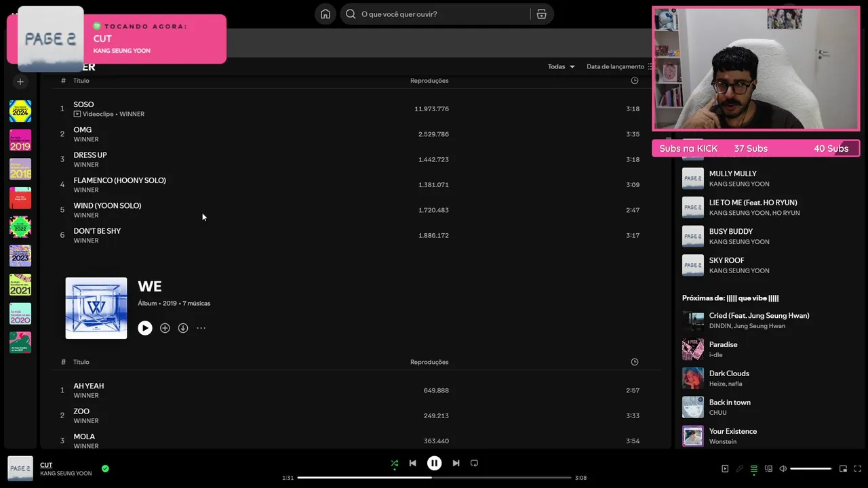
Task: Pause the current song
Action: [x=434, y=464]
